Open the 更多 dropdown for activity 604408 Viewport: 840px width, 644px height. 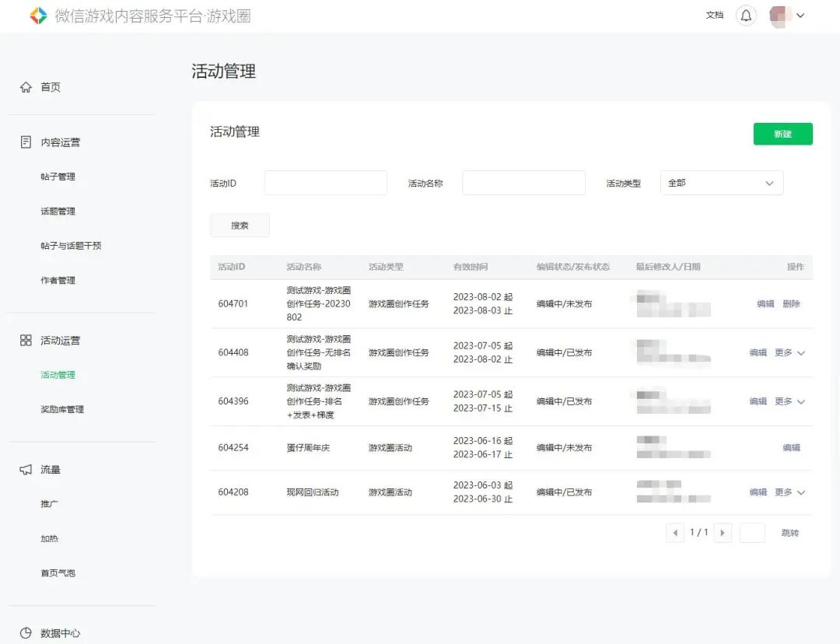click(786, 352)
